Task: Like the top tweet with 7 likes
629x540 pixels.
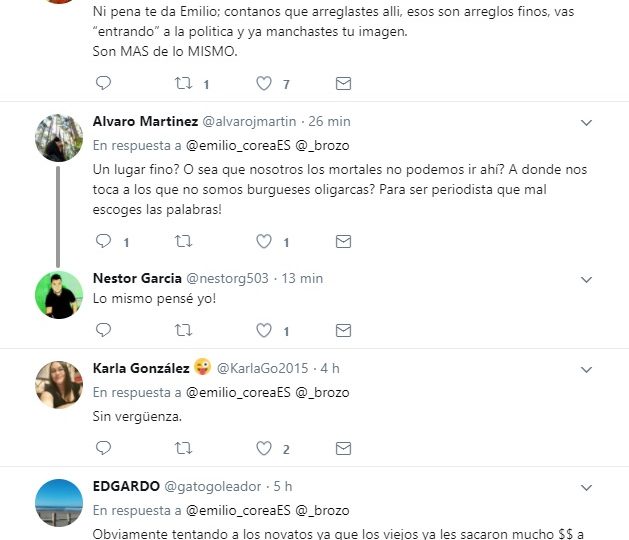Action: [x=264, y=83]
